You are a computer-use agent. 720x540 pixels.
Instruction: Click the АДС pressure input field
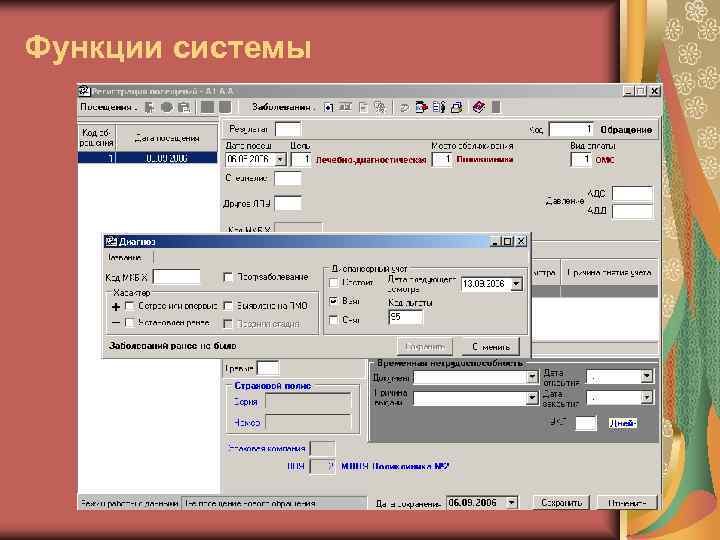632,194
